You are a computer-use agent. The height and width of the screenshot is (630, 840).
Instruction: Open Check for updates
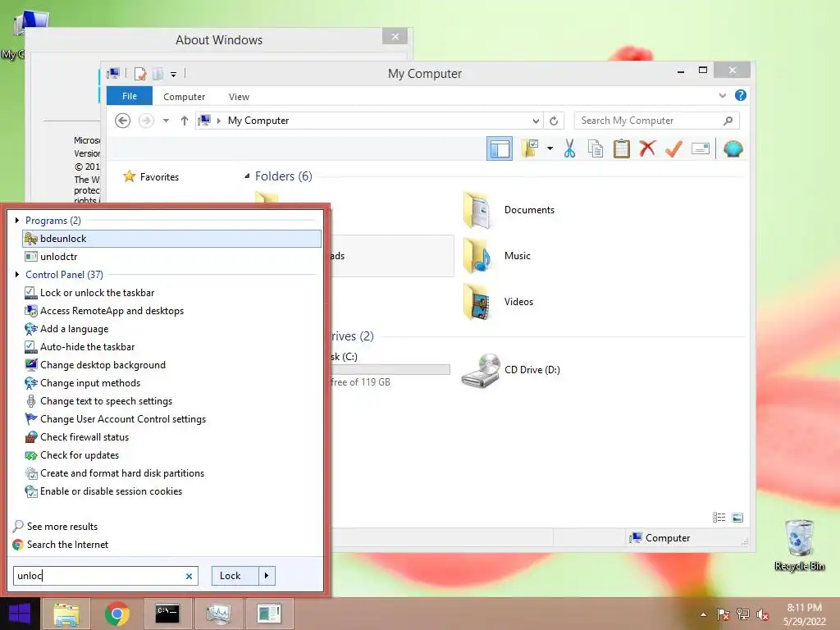pyautogui.click(x=171, y=454)
